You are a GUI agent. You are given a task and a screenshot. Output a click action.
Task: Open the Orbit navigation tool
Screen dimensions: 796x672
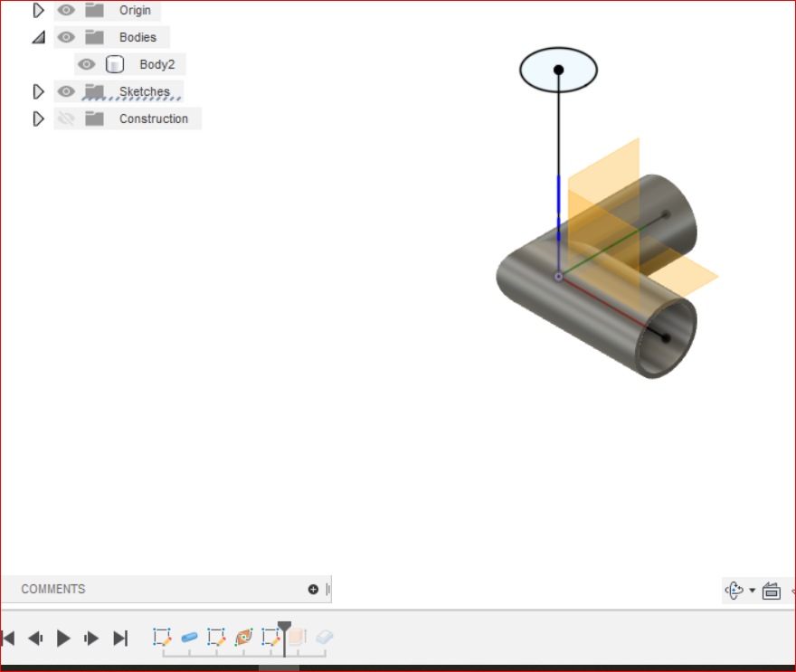[734, 591]
